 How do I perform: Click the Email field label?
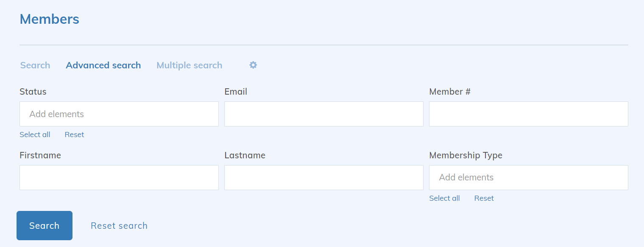tap(236, 92)
